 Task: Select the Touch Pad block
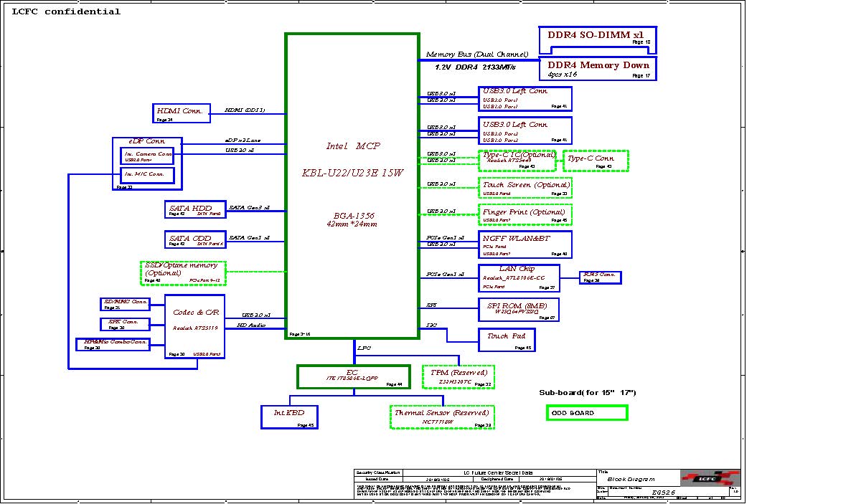(507, 340)
